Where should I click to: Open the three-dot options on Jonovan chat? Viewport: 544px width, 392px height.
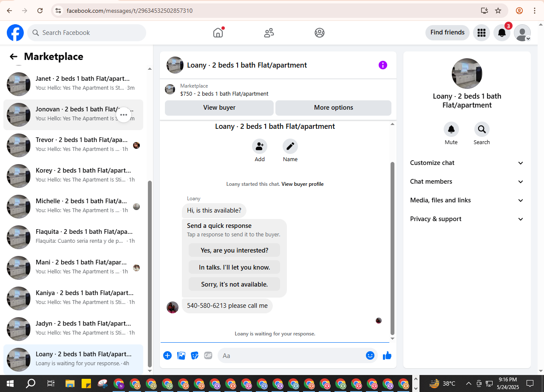[x=124, y=115]
